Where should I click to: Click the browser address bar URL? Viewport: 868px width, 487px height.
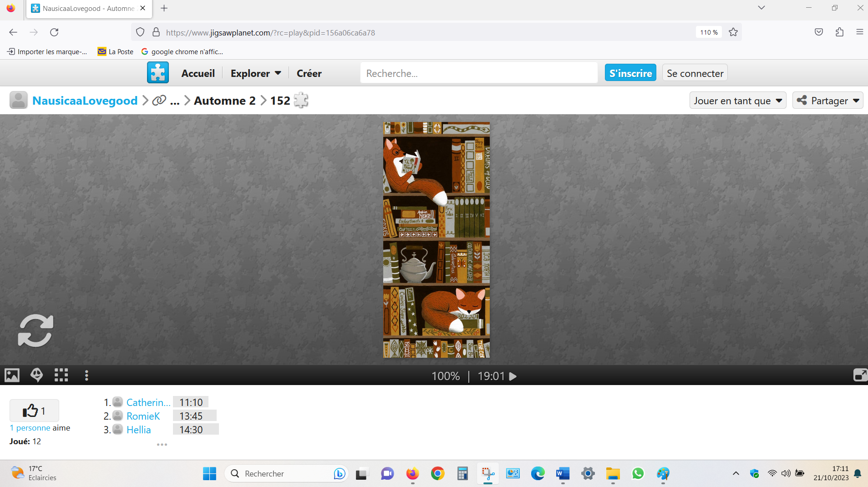(270, 33)
